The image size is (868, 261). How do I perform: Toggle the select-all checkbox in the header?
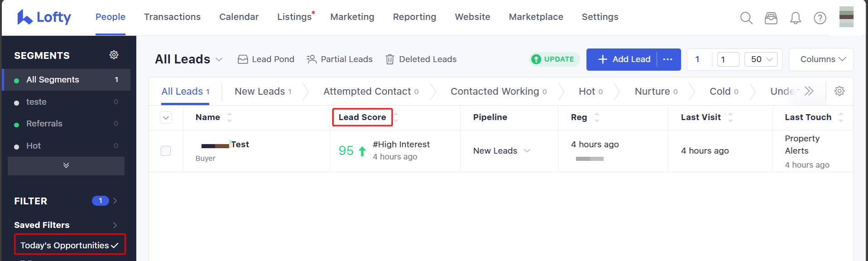click(x=166, y=117)
